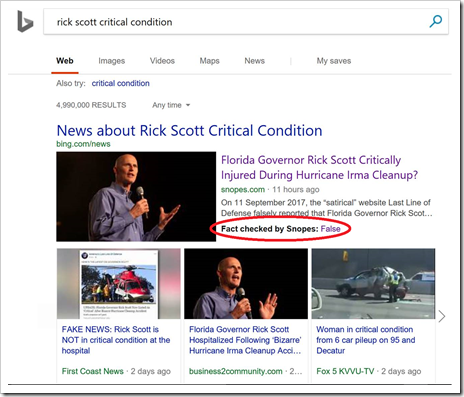Open 'Florida Governor Rick Scott Critically Injured' headline
The image size is (464, 397).
pyautogui.click(x=319, y=167)
